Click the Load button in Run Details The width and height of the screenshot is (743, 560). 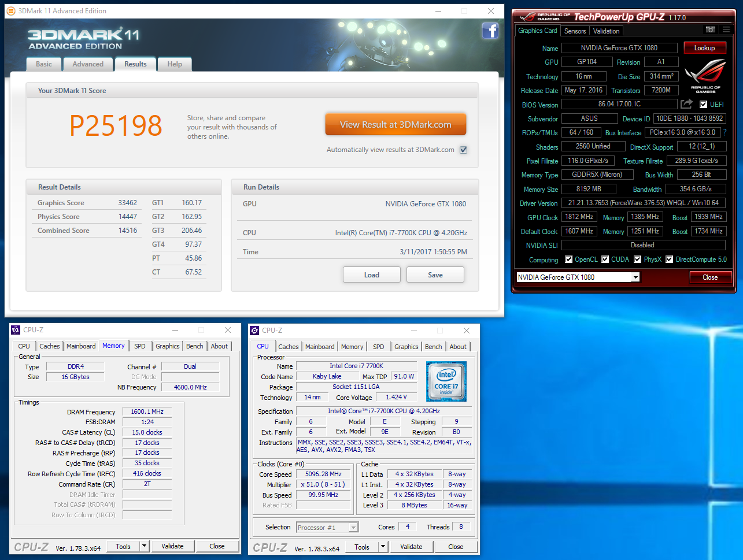372,275
